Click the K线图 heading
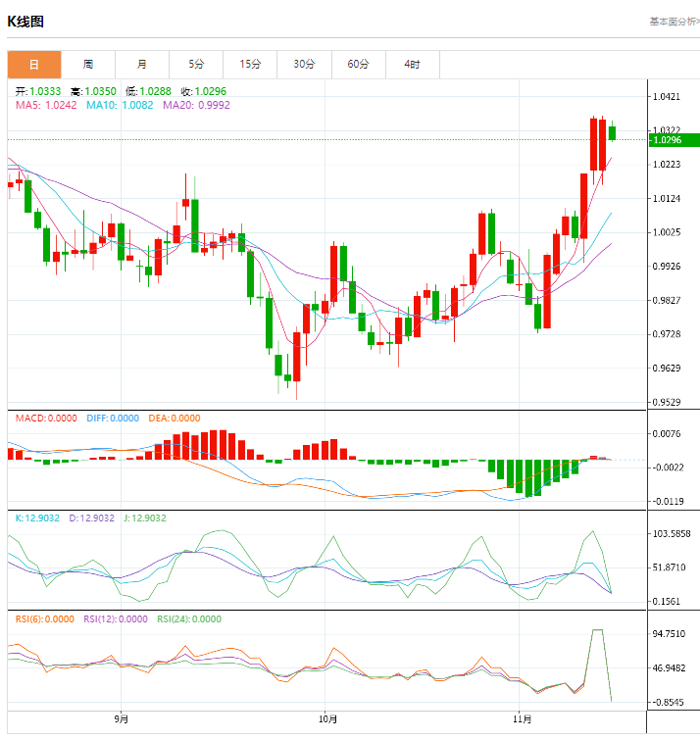 (x=25, y=22)
